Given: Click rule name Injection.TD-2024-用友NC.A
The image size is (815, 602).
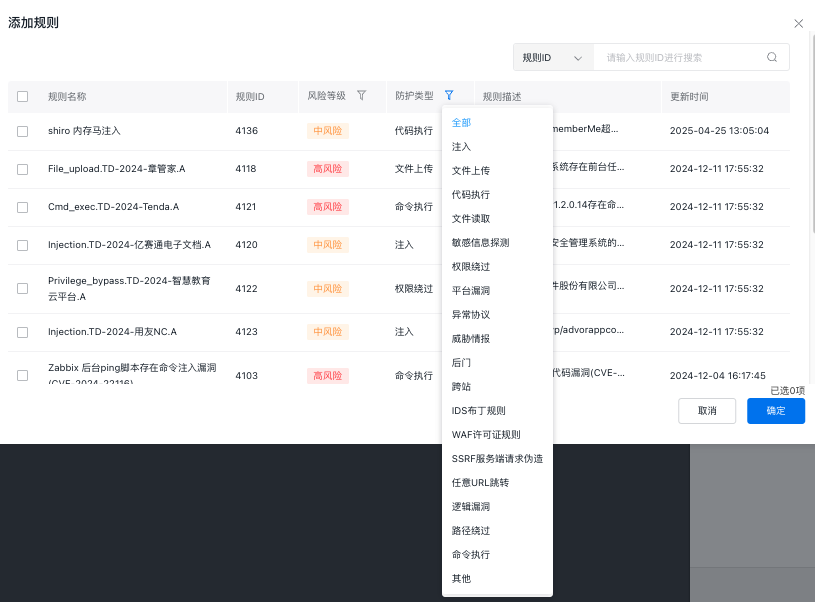Looking at the screenshot, I should (112, 332).
